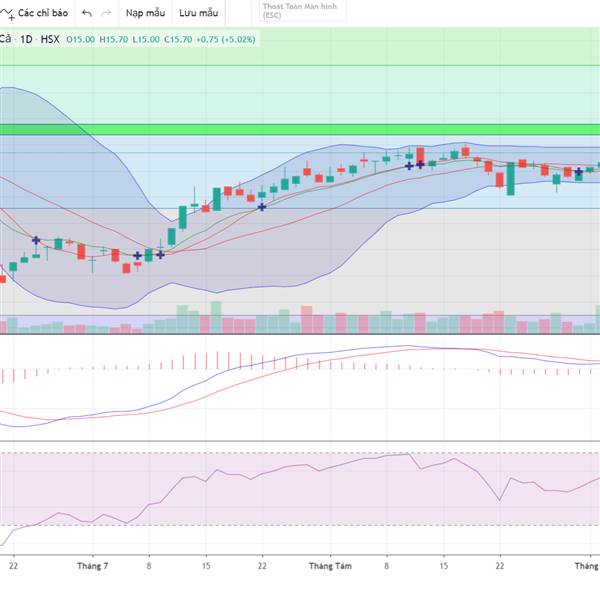Screen dimensions: 600x600
Task: Click the Lưu mẫu save template button
Action: (199, 13)
